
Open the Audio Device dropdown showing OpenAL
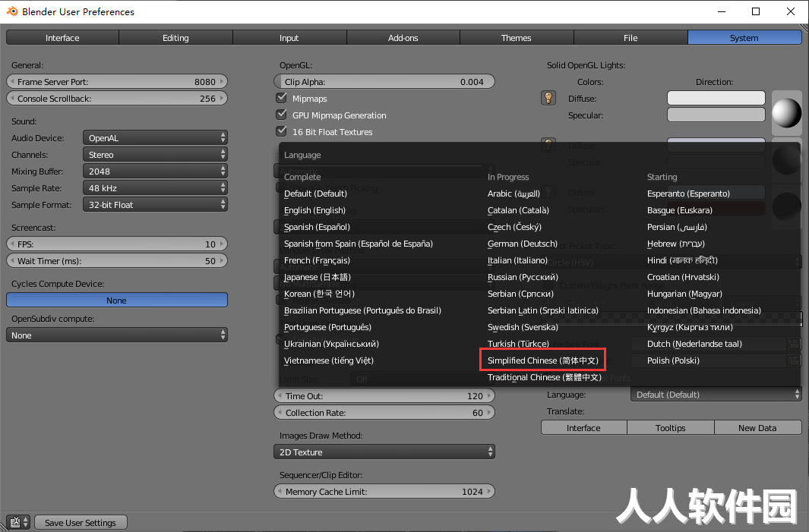pyautogui.click(x=155, y=137)
